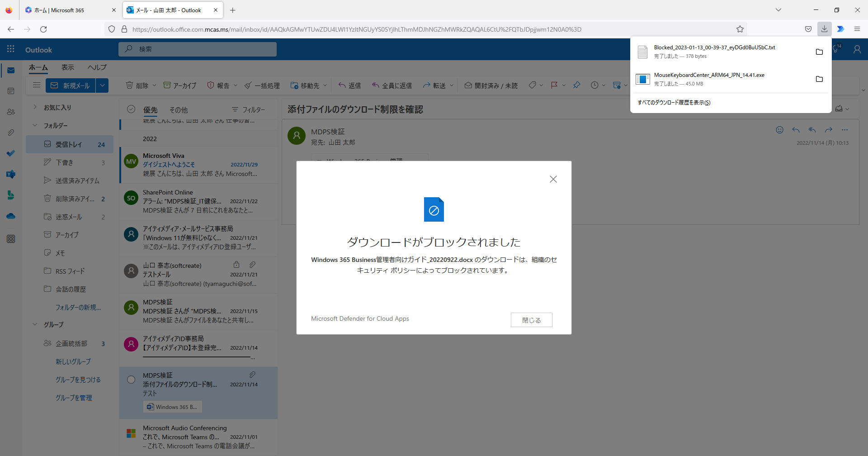Switch to その他 inbox tab
Viewport: 868px width, 456px height.
click(179, 110)
